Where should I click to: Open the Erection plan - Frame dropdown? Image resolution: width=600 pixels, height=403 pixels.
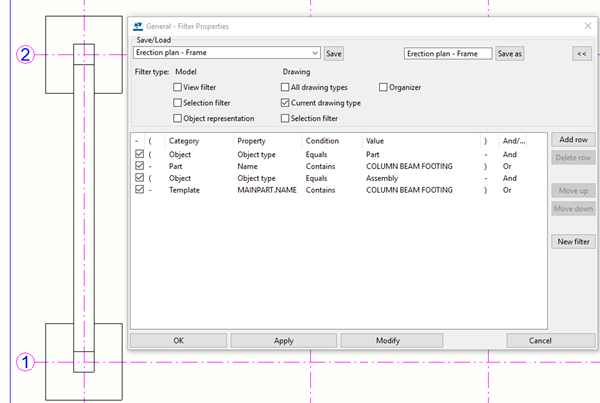click(315, 53)
